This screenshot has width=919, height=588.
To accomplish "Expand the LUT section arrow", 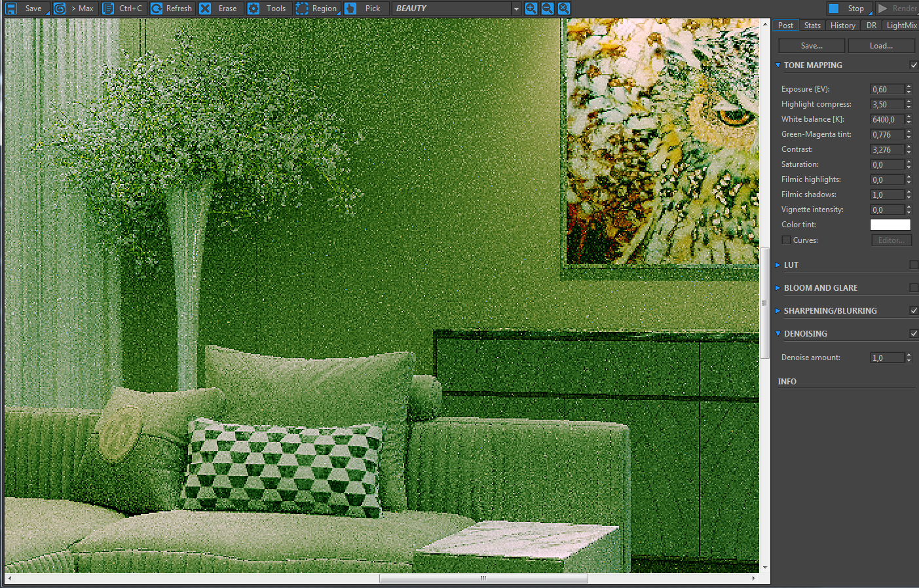I will pos(778,265).
